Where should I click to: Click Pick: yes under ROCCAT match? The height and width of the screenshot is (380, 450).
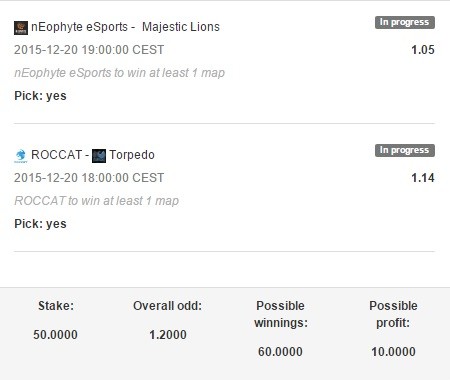pyautogui.click(x=40, y=224)
